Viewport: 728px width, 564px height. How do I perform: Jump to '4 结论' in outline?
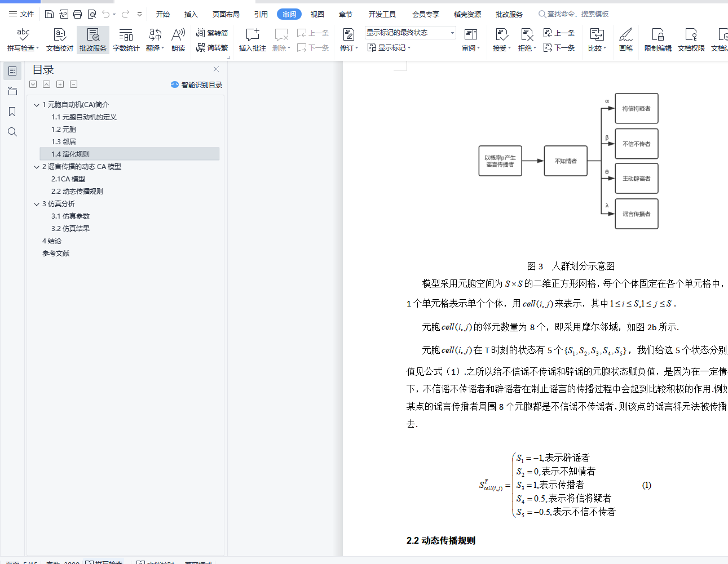[x=52, y=241]
